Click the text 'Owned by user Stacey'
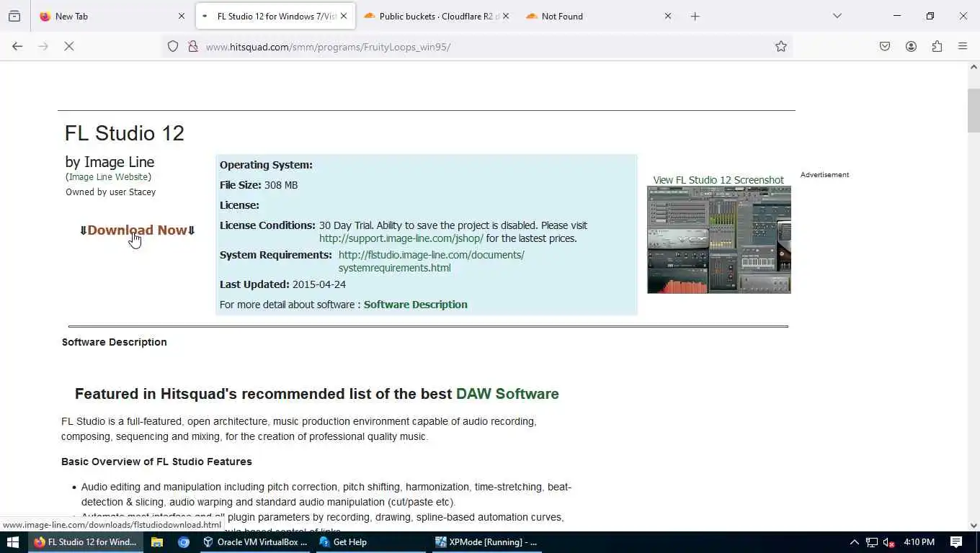This screenshot has width=980, height=553. [110, 192]
